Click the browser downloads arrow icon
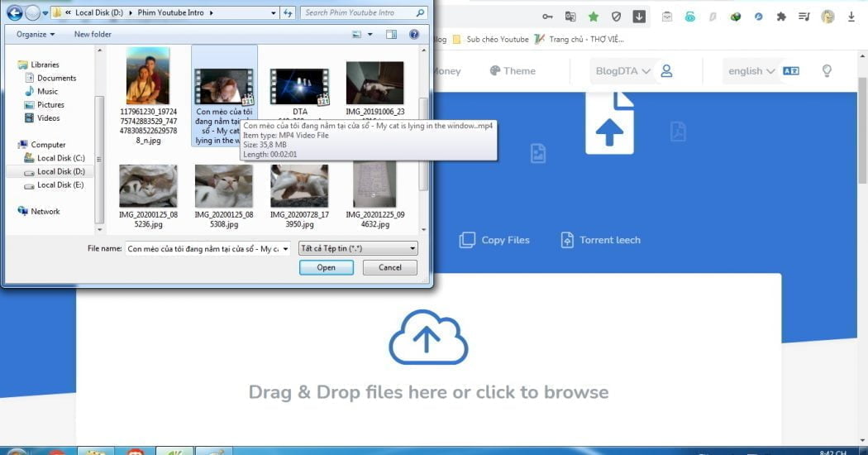Image resolution: width=868 pixels, height=455 pixels. (x=851, y=17)
